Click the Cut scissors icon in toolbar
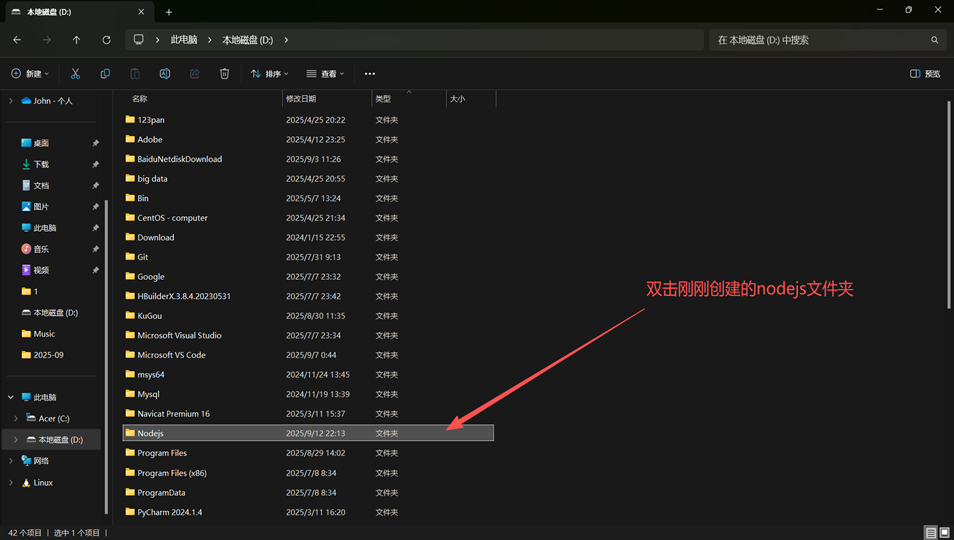Viewport: 954px width, 540px height. (75, 74)
